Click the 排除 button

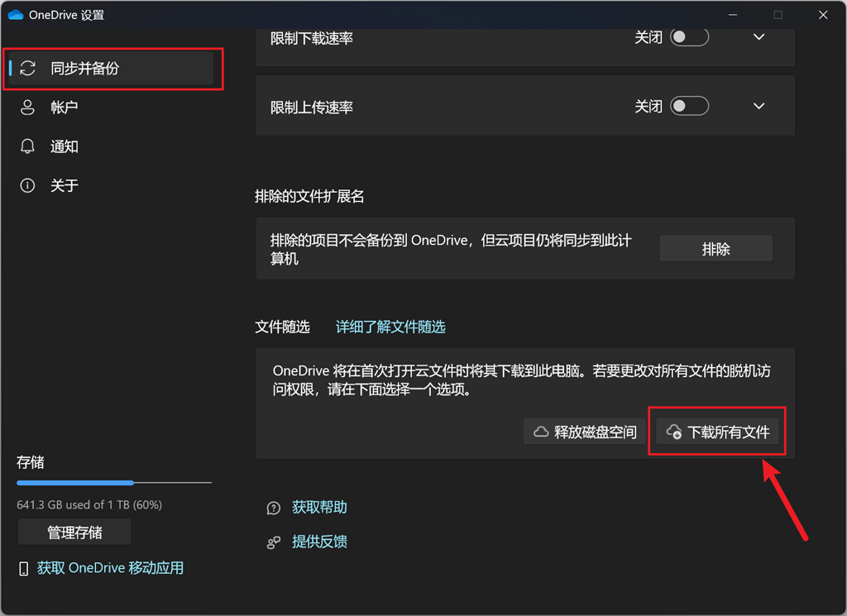715,248
